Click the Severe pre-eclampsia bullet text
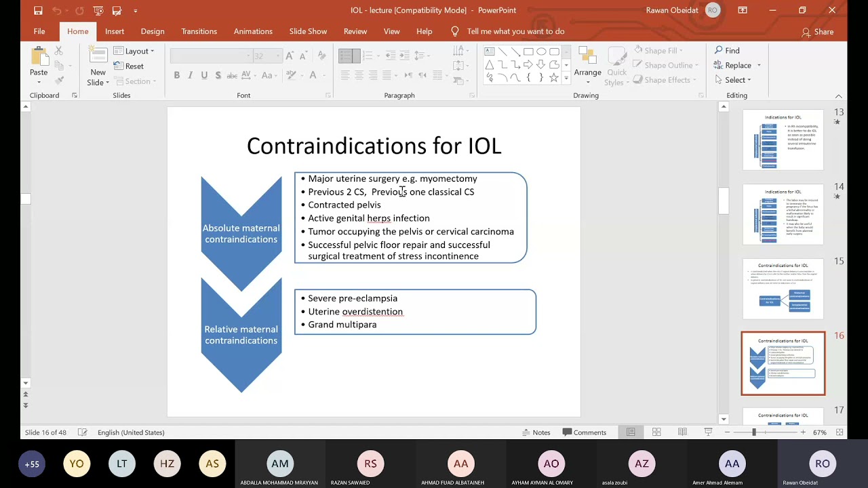The height and width of the screenshot is (488, 868). [x=353, y=298]
